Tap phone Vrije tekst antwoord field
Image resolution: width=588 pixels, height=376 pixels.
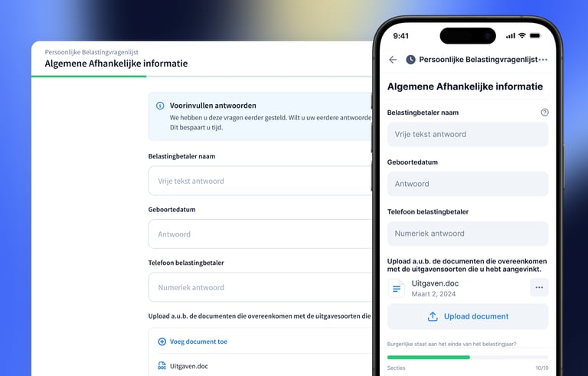coord(468,134)
